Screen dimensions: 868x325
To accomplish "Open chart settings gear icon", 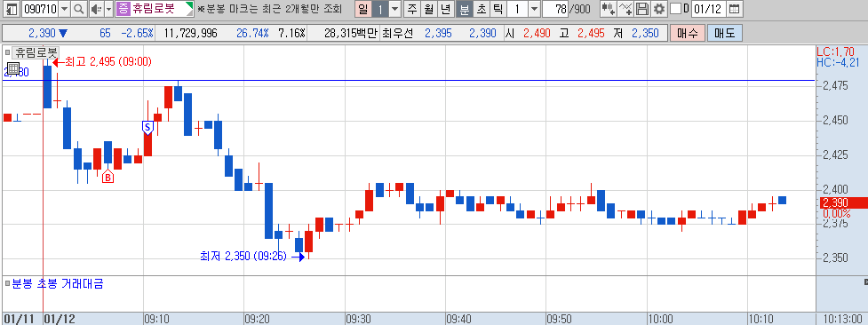I will 658,8.
